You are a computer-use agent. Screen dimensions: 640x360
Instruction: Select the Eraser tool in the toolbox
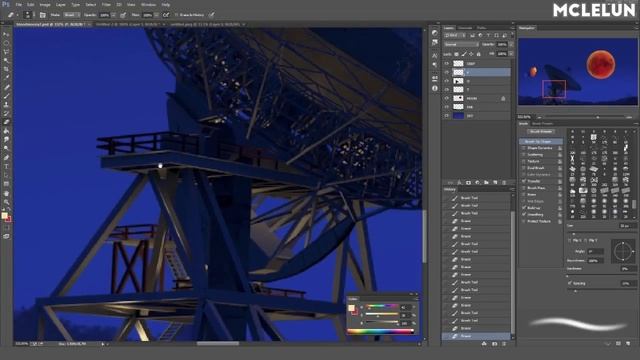(7, 122)
